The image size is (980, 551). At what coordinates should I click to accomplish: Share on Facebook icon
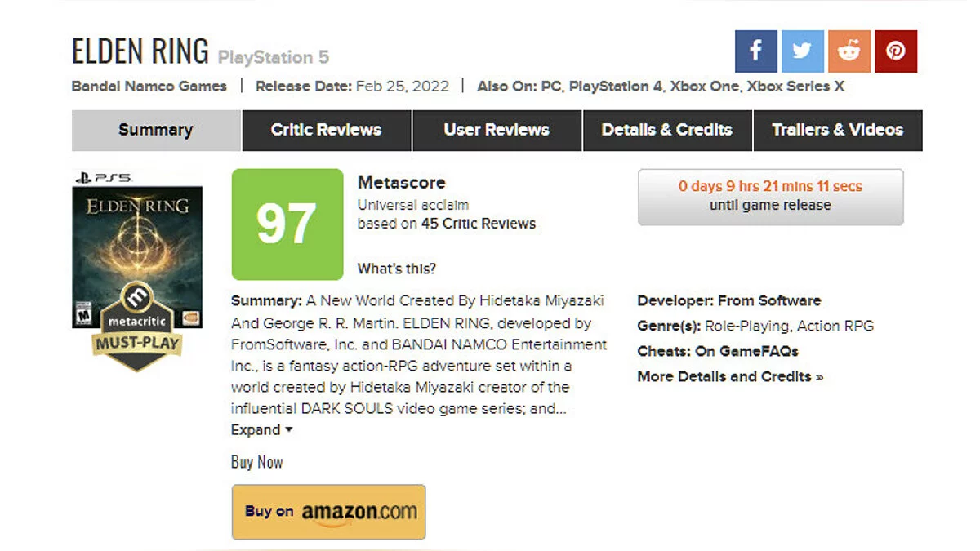(x=755, y=51)
